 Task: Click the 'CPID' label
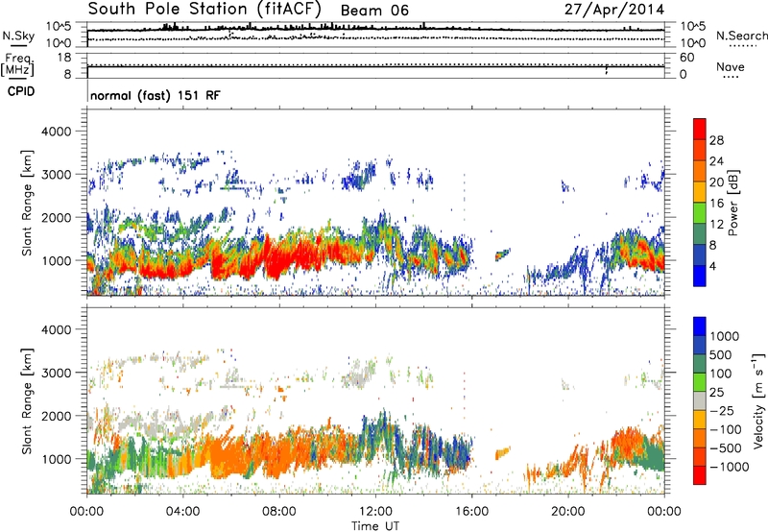[21, 91]
